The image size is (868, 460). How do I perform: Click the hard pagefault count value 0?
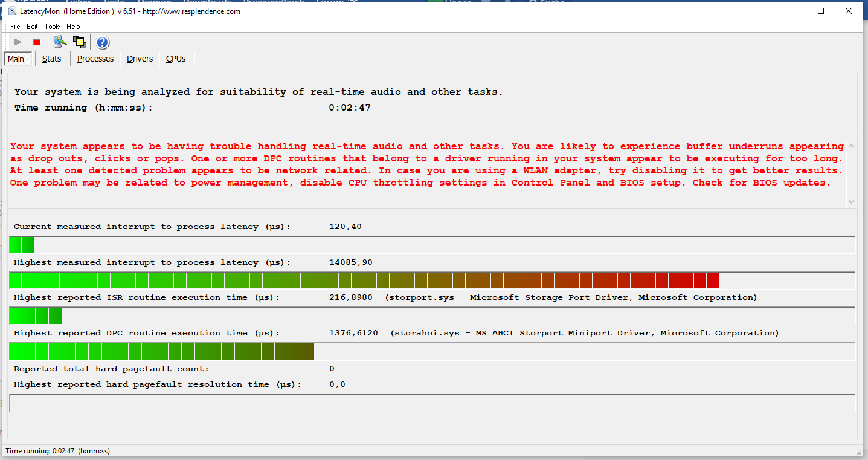click(332, 369)
